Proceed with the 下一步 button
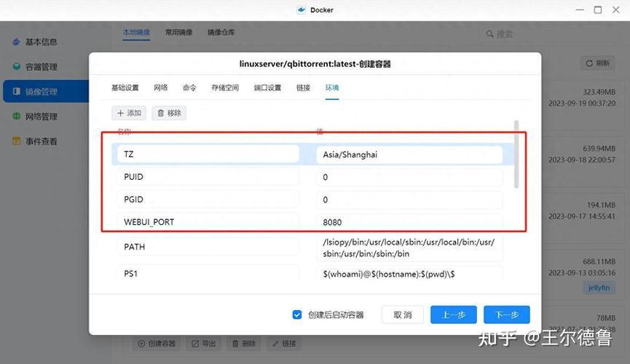This screenshot has width=630, height=364. point(507,314)
